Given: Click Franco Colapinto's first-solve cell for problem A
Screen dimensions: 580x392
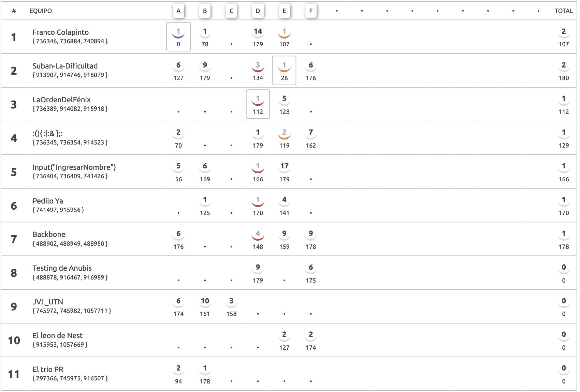Looking at the screenshot, I should [178, 37].
